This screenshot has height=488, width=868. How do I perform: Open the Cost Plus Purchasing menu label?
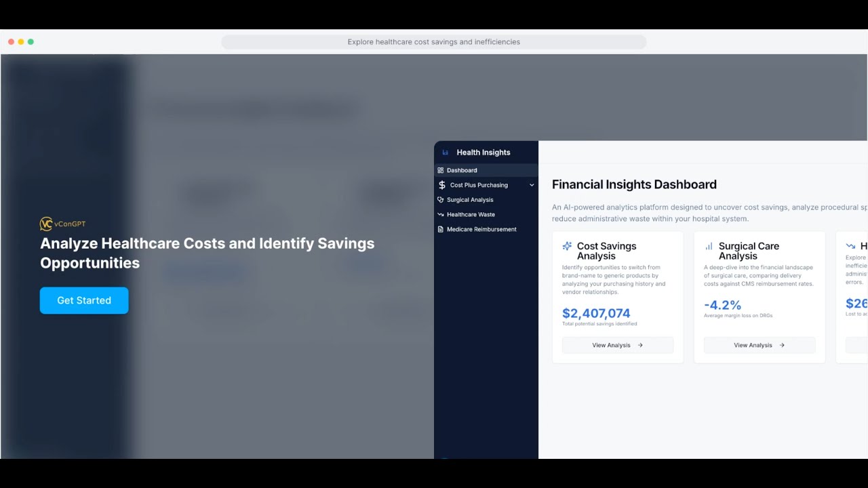(x=479, y=185)
